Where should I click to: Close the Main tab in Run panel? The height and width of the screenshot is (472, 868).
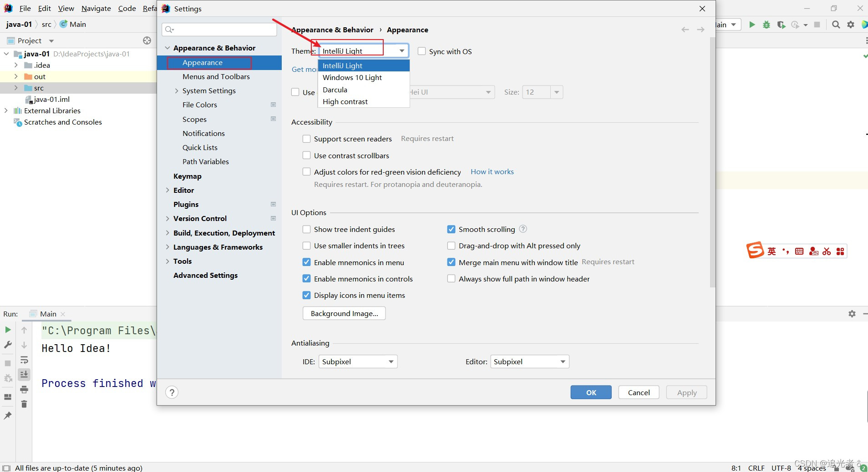pyautogui.click(x=63, y=314)
